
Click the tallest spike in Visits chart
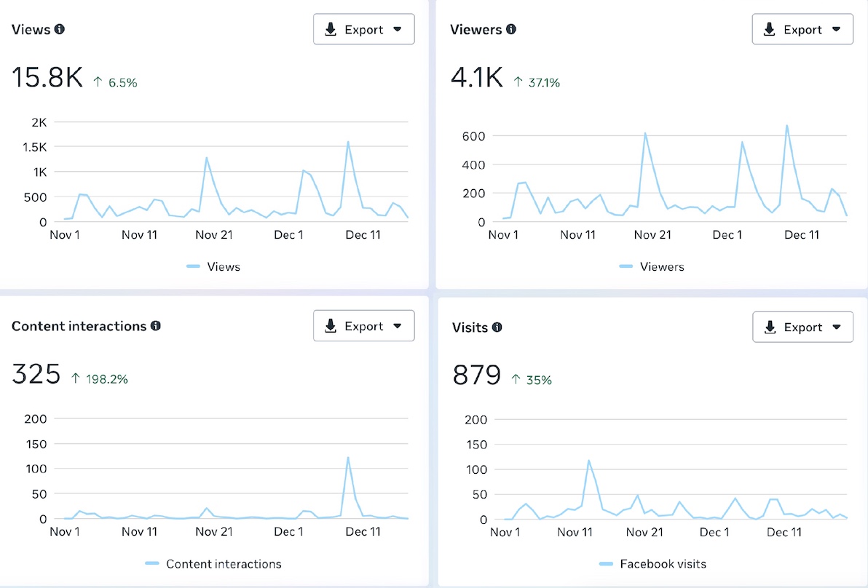(588, 461)
